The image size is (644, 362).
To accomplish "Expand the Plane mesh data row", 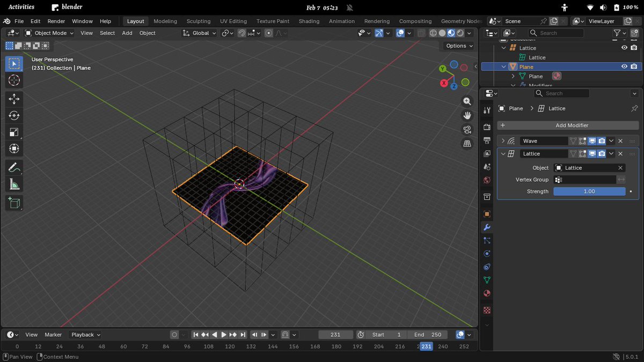I will pyautogui.click(x=513, y=76).
